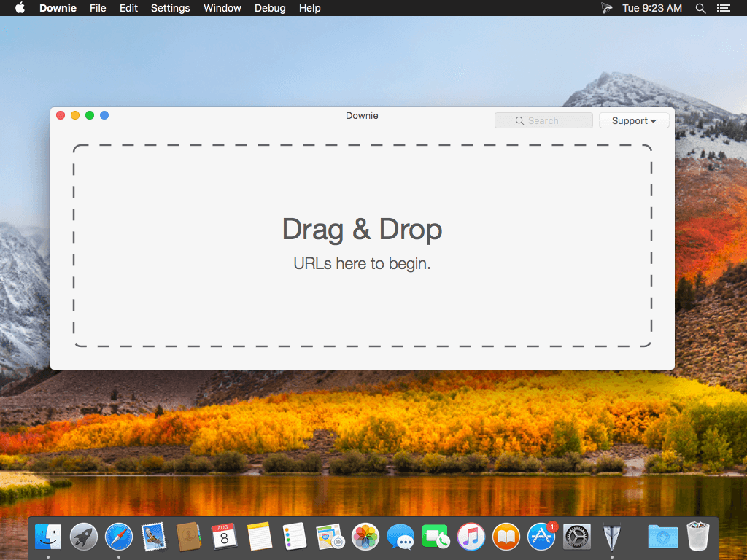Zoom Downie with green button
747x560 pixels.
point(90,115)
